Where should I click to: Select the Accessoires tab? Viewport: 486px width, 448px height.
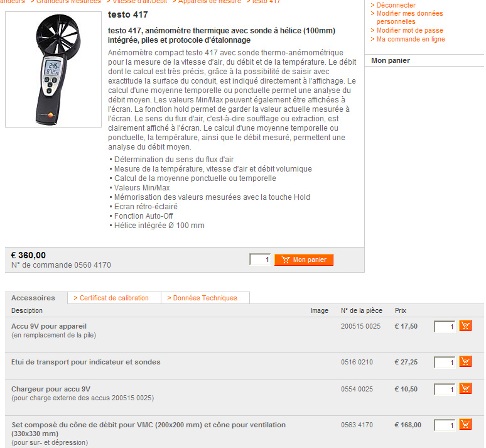[x=33, y=298]
